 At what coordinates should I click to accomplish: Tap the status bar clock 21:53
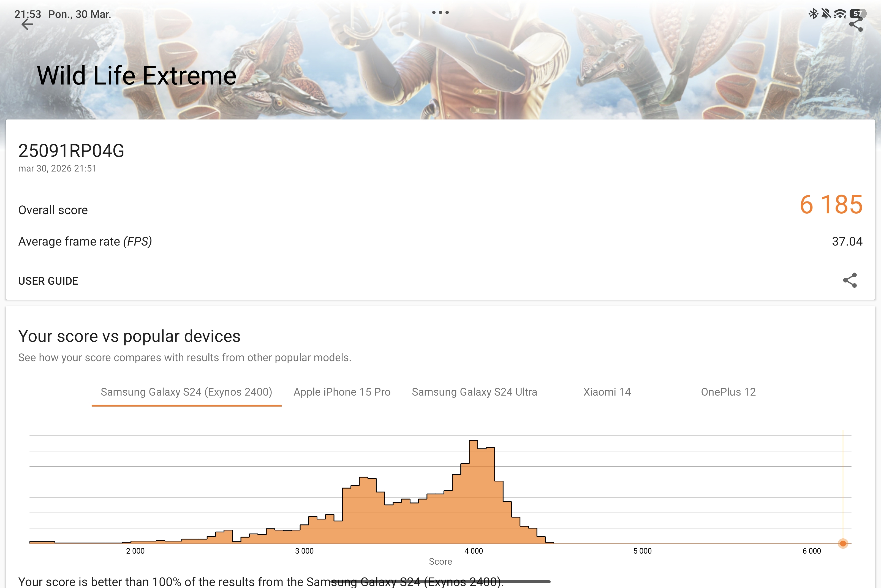pyautogui.click(x=27, y=14)
